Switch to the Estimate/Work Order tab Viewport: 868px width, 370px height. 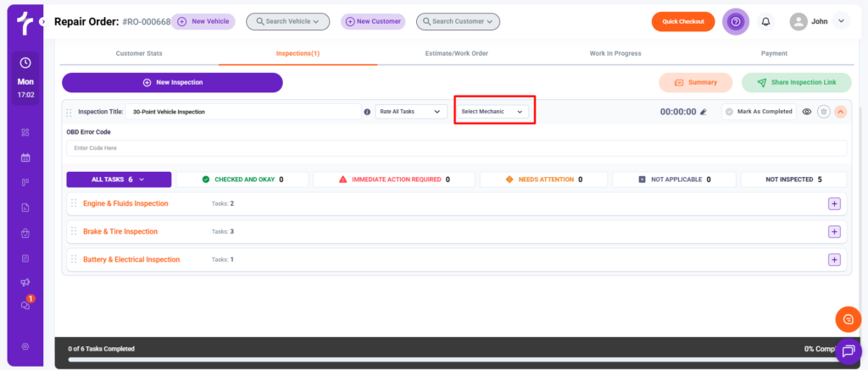(x=457, y=53)
